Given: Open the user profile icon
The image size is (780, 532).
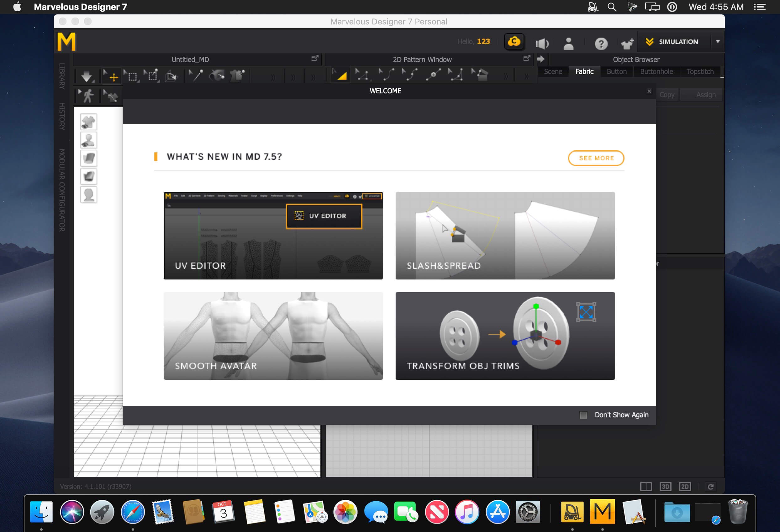Looking at the screenshot, I should point(569,43).
